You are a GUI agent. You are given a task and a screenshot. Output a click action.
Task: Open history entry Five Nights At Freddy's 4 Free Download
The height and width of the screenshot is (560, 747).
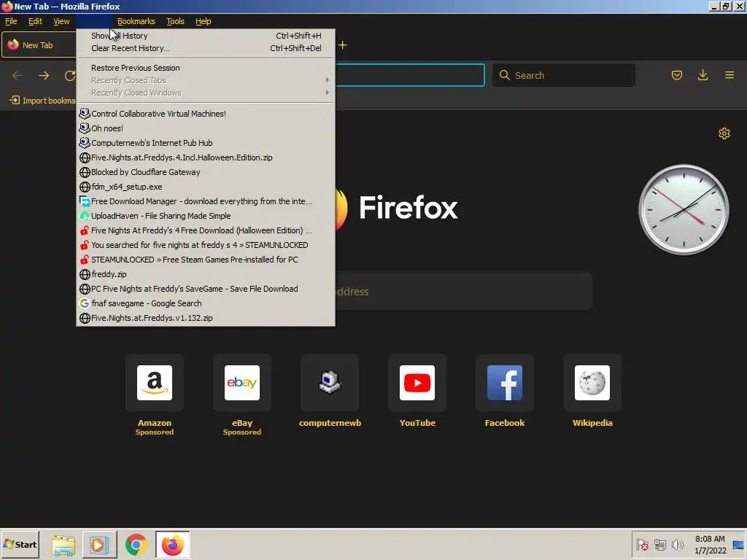(206, 230)
